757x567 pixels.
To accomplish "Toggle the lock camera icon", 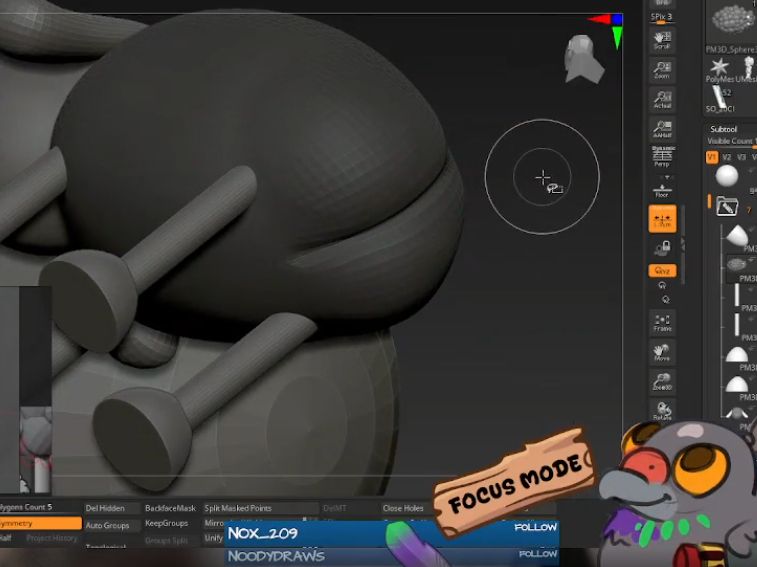I will click(662, 248).
